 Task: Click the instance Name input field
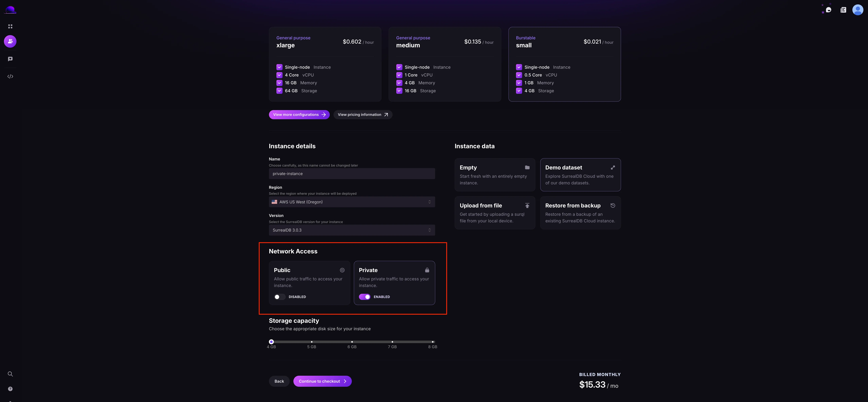point(351,174)
